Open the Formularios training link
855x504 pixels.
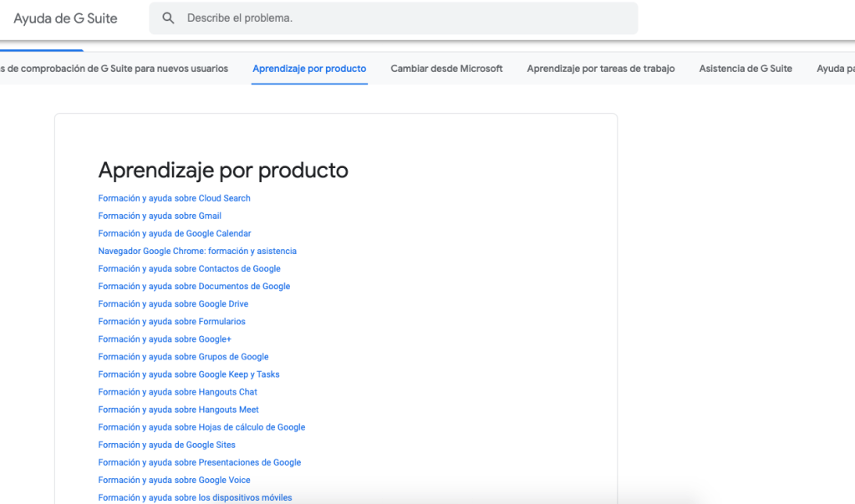tap(171, 321)
